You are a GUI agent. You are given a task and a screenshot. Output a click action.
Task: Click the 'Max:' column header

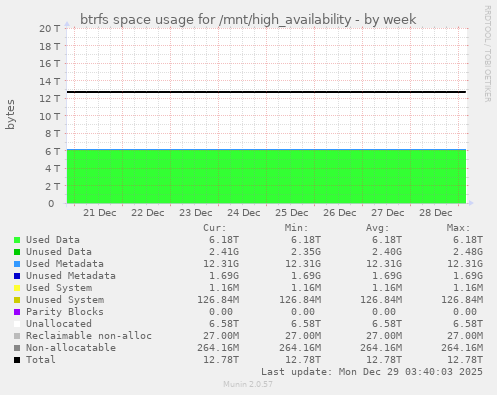[x=459, y=228]
